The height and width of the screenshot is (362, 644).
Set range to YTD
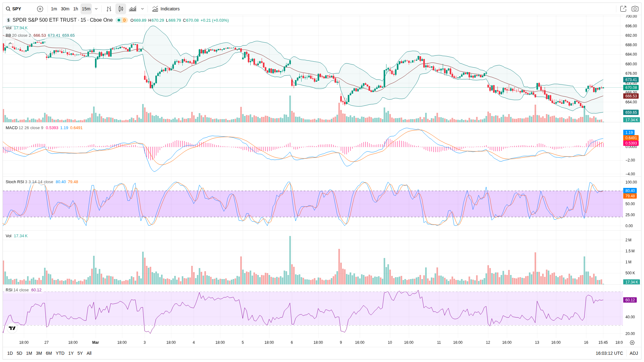tap(60, 353)
